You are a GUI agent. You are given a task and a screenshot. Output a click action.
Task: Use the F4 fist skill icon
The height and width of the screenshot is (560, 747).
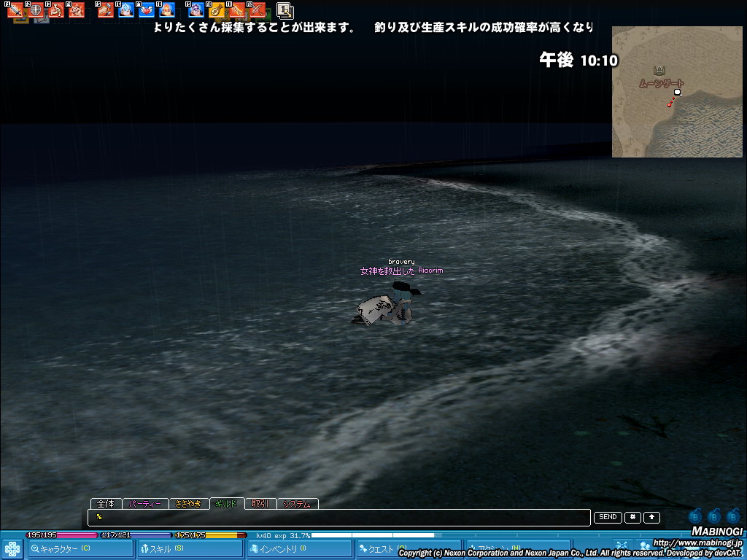click(x=77, y=10)
